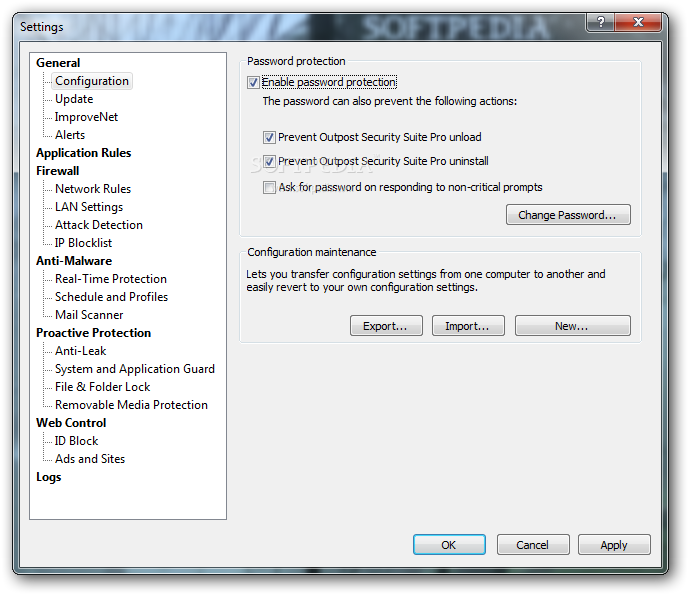The height and width of the screenshot is (595, 689).
Task: Open Removable Media Protection settings
Action: [131, 405]
